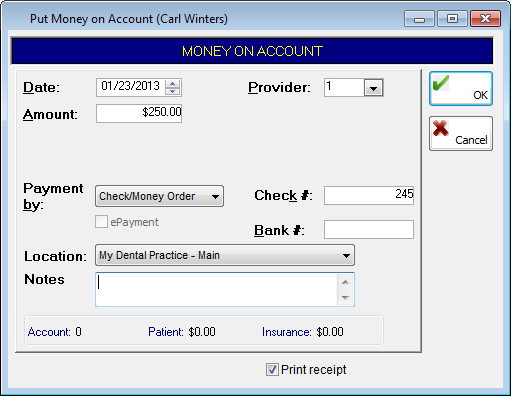Increase the date with the up spinner arrow

tap(173, 83)
